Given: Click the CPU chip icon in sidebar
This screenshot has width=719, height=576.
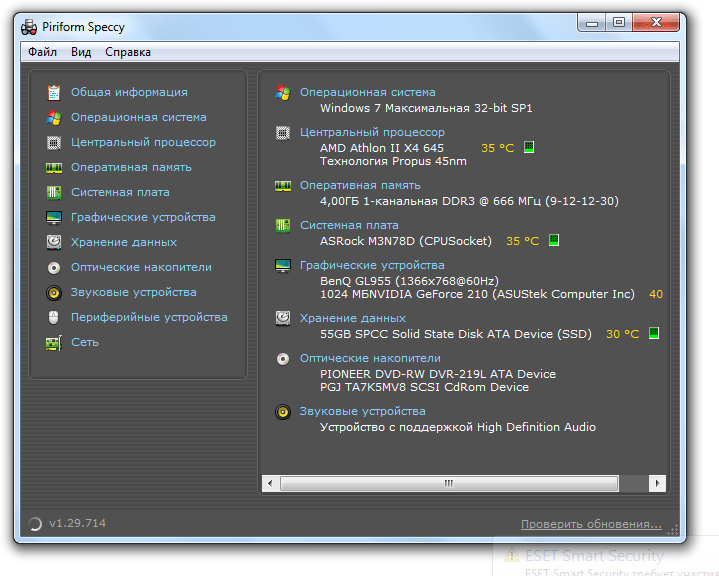Looking at the screenshot, I should tap(54, 143).
